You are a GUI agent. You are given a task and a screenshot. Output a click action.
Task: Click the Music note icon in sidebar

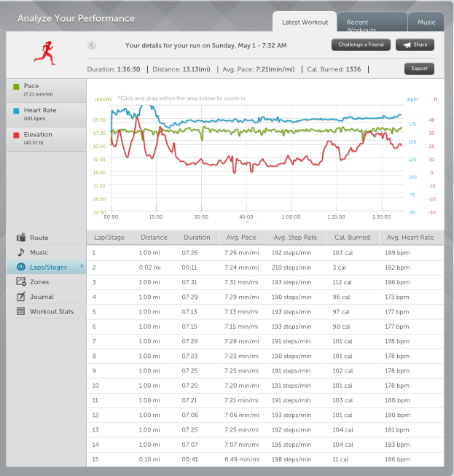[x=21, y=252]
